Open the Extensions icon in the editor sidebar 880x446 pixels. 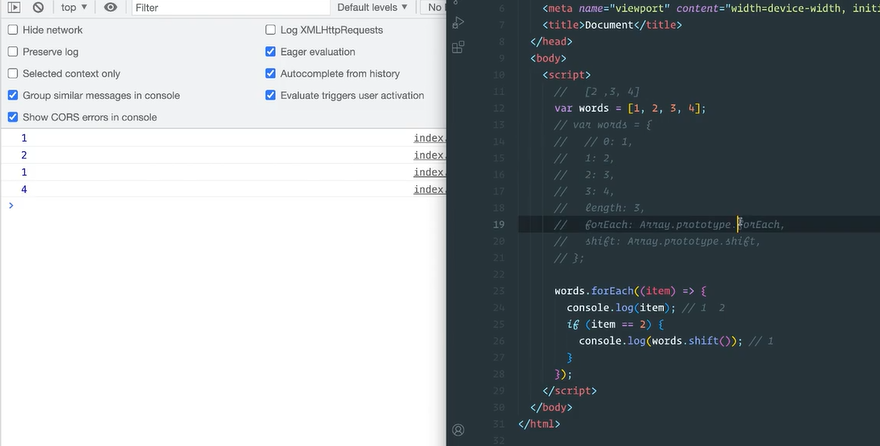point(458,47)
